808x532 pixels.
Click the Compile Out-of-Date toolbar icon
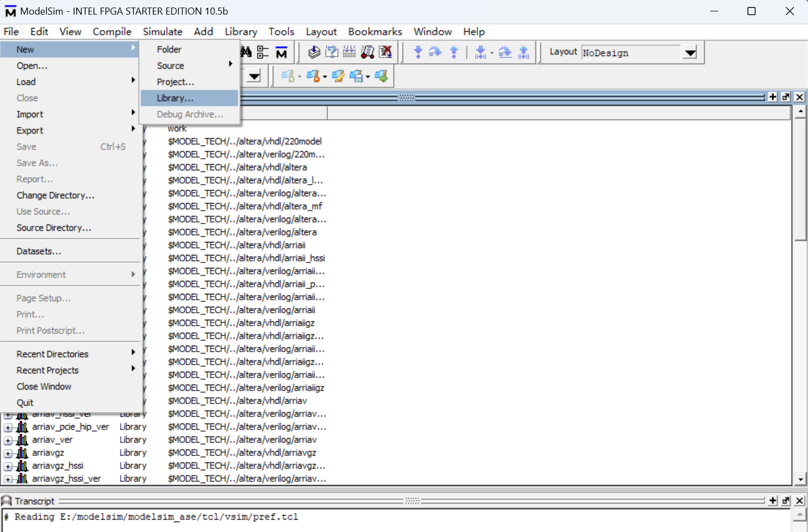pyautogui.click(x=332, y=52)
